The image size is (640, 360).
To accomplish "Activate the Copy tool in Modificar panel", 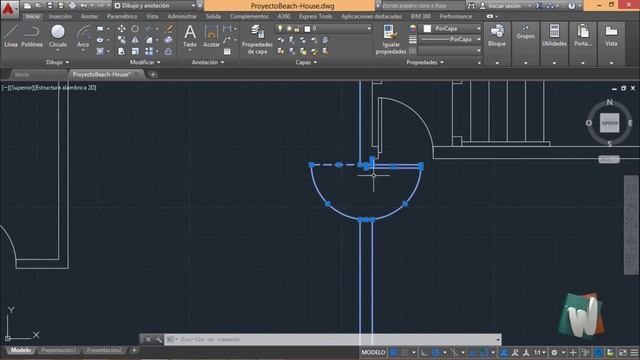I will click(x=122, y=40).
